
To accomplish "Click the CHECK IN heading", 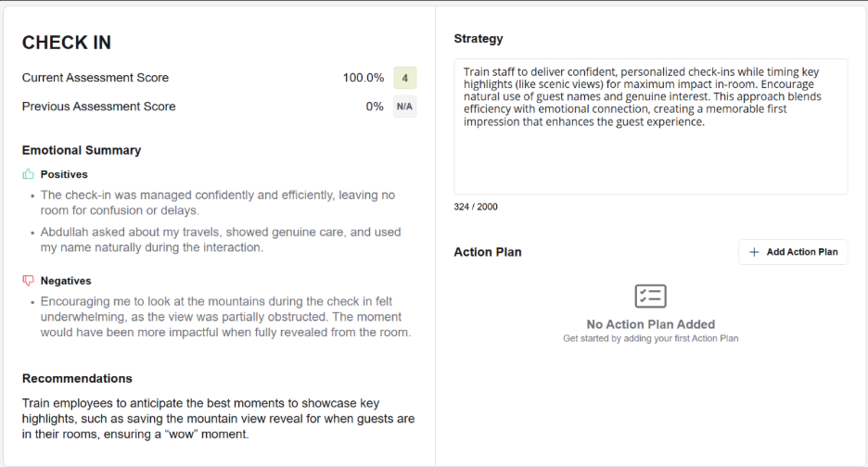I will point(67,43).
